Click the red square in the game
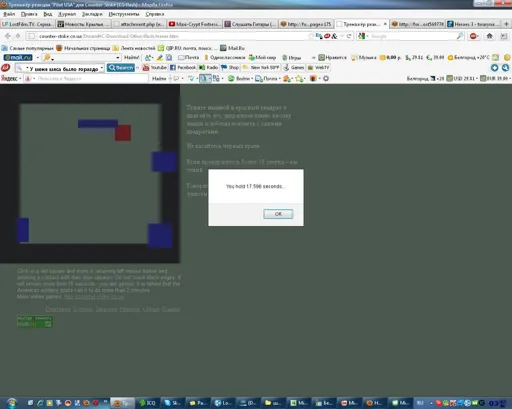 (x=123, y=133)
